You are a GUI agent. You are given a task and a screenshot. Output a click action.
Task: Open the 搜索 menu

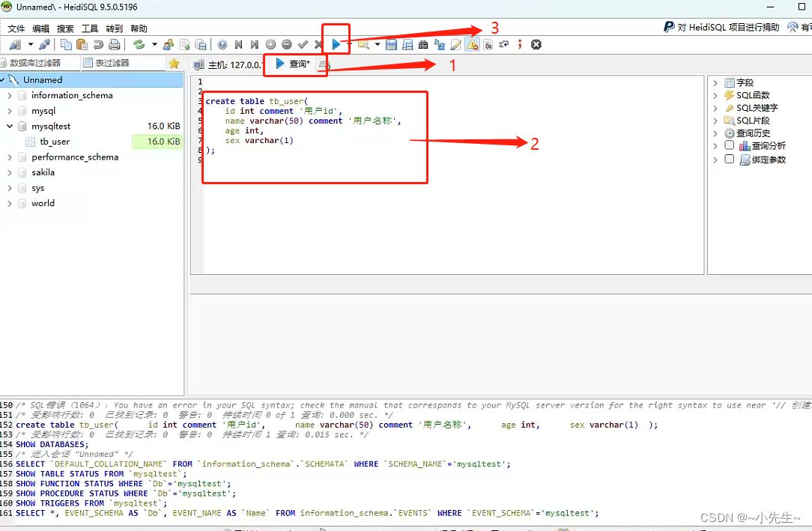coord(65,28)
